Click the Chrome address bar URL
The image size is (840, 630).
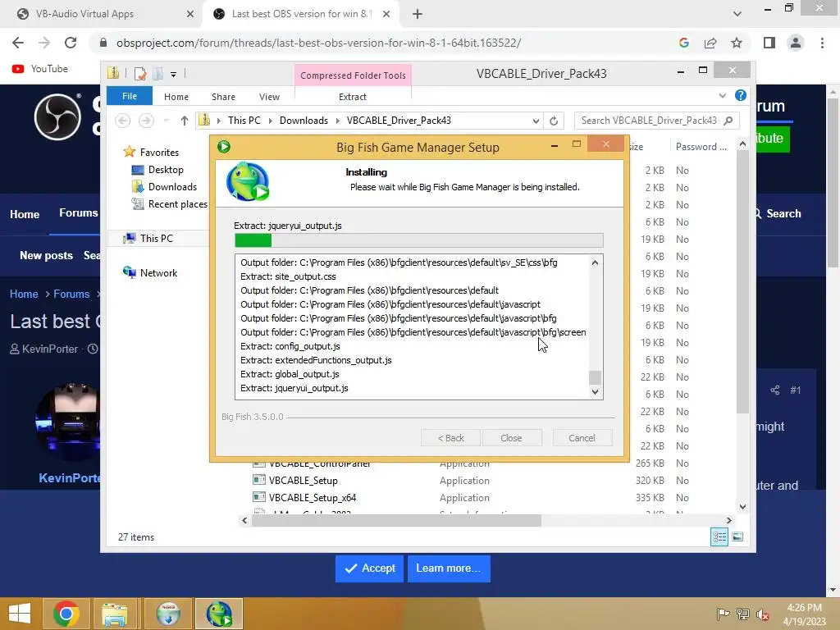tap(319, 43)
